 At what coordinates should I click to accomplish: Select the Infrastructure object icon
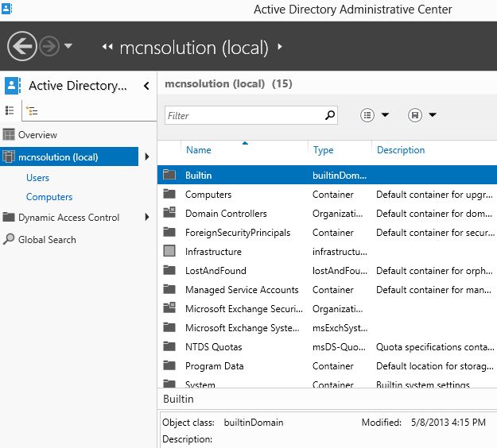click(x=169, y=252)
